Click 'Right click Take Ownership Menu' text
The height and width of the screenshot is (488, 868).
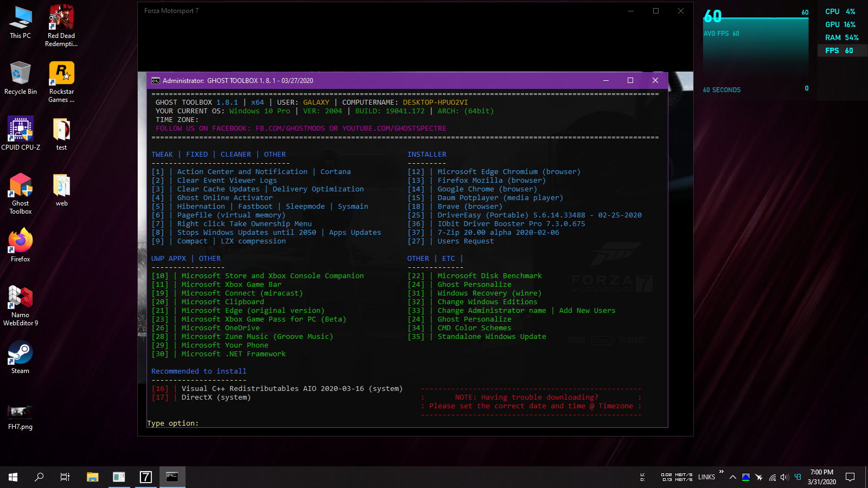pos(244,224)
